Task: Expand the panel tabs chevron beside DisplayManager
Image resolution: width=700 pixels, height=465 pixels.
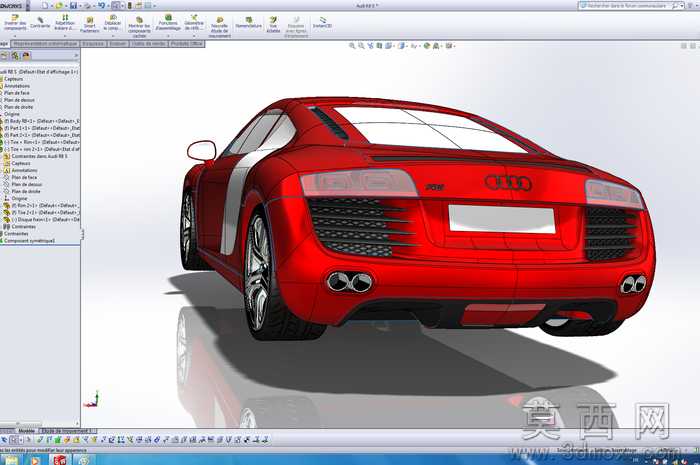Action: [x=76, y=56]
